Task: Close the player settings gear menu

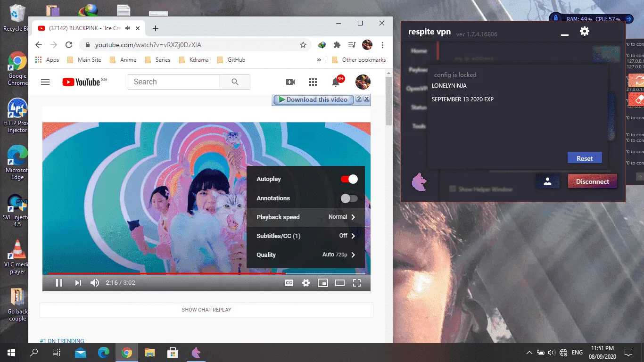Action: click(306, 283)
